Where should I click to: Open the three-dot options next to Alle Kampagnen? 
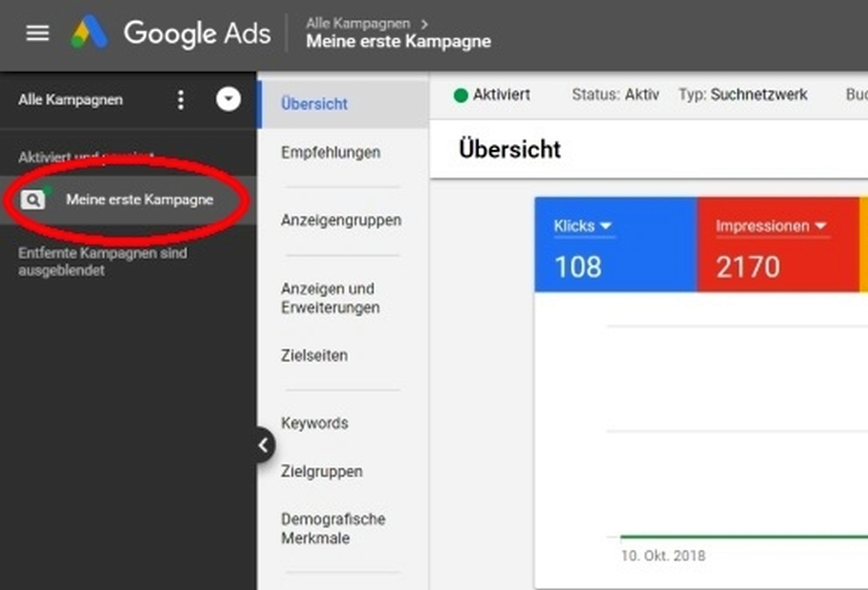(181, 100)
